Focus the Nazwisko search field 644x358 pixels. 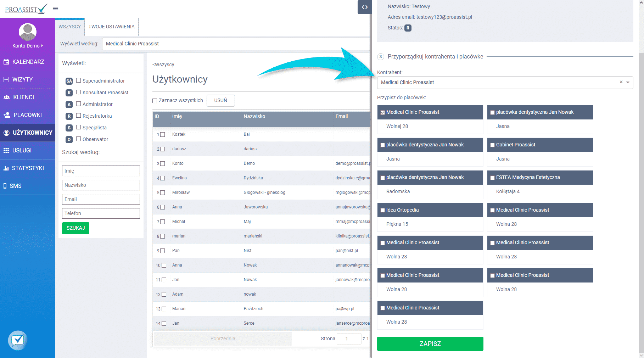point(101,185)
